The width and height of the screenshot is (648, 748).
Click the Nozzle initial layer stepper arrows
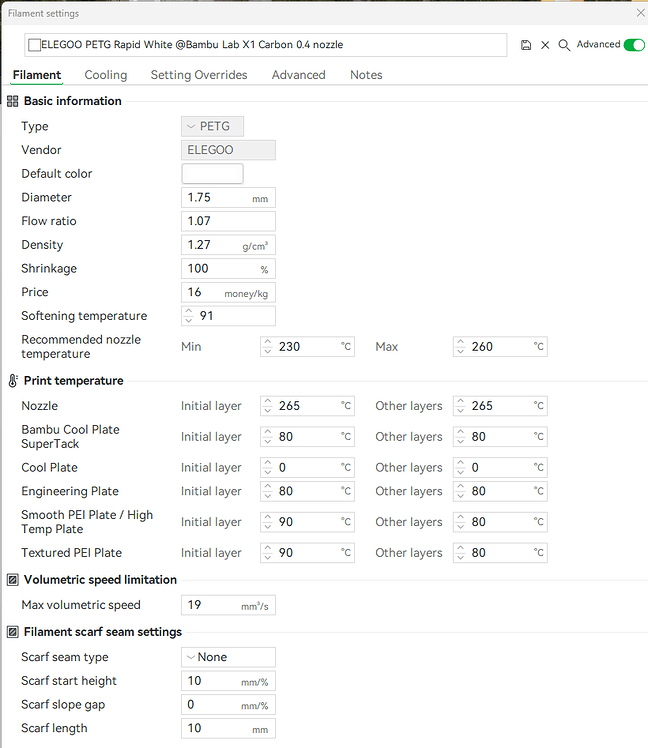[x=268, y=406]
